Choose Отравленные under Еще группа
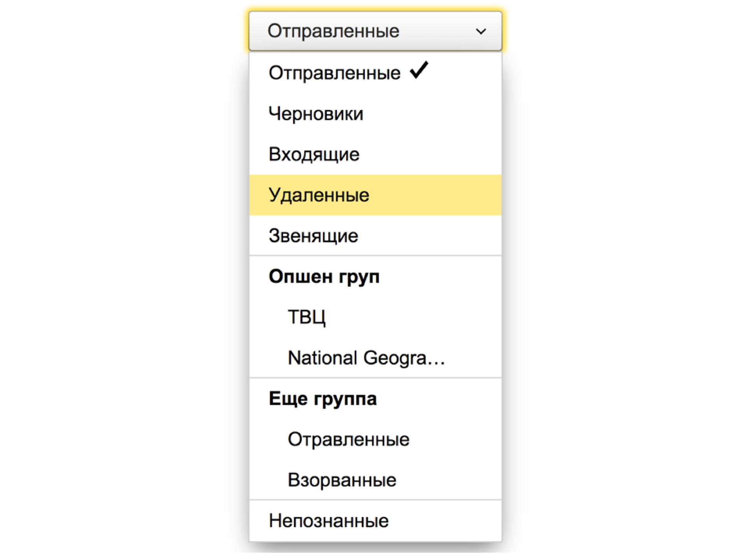The width and height of the screenshot is (747, 560). 348,439
